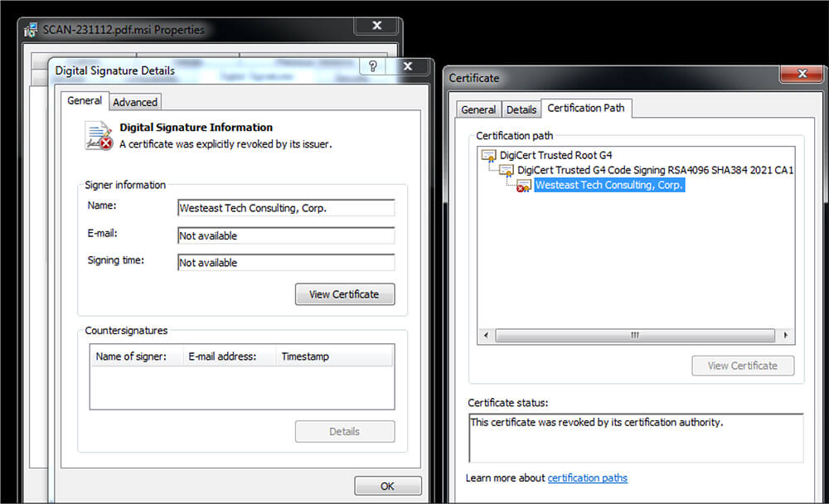Click the OK button in Digital Signature Details
This screenshot has width=829, height=504.
387,486
